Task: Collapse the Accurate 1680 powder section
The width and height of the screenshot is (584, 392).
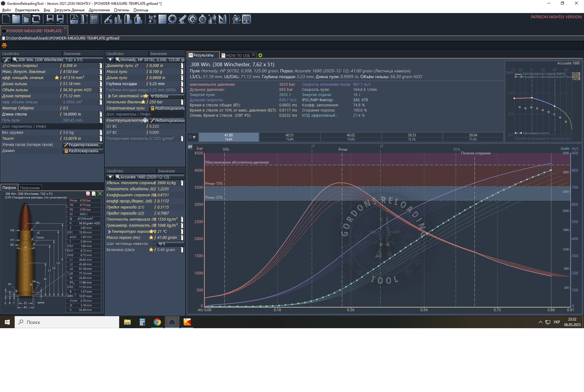Action: (110, 177)
